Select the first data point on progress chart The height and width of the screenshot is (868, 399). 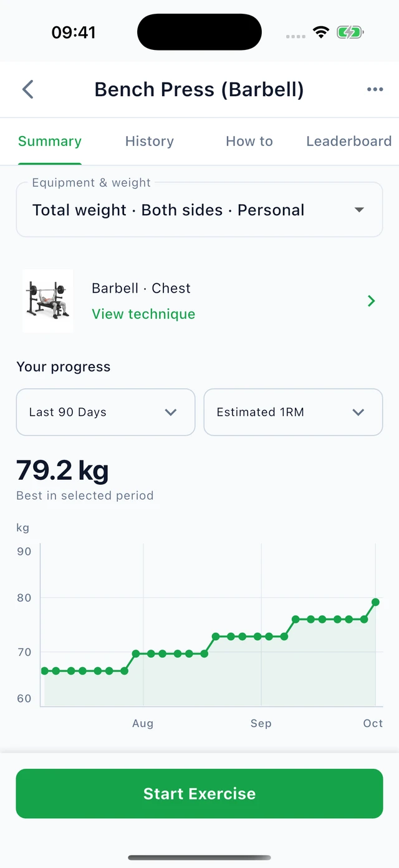click(44, 671)
